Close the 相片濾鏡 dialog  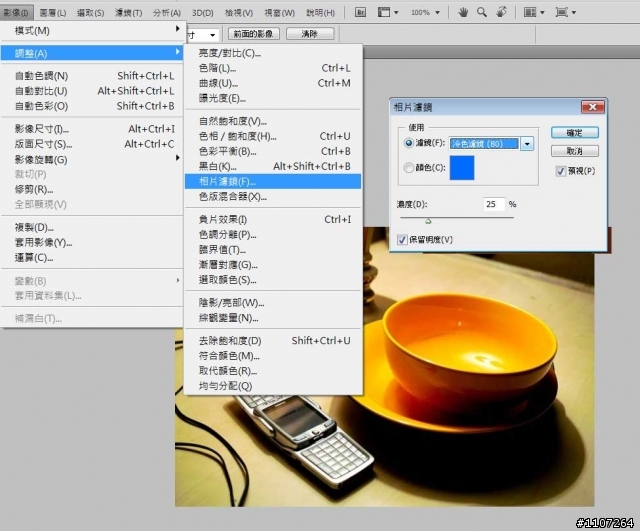592,107
